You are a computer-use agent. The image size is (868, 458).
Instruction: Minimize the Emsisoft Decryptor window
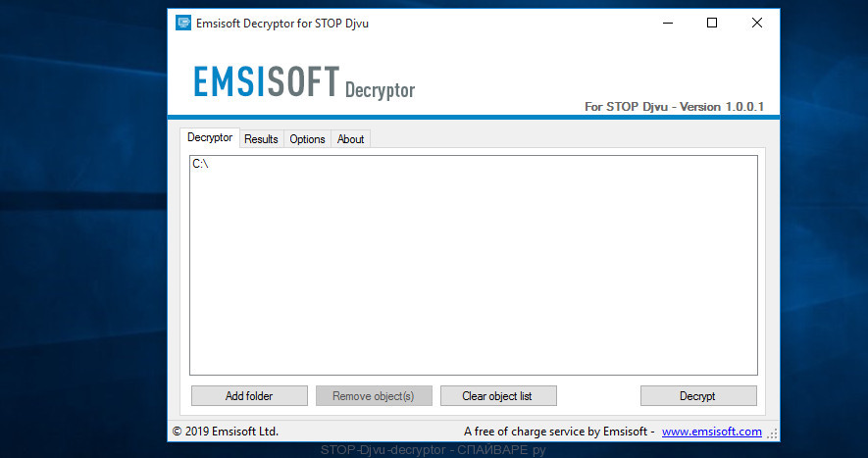(x=668, y=23)
